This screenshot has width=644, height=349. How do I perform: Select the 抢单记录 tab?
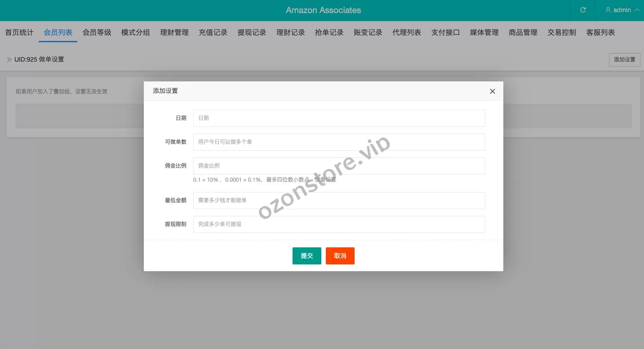point(329,32)
